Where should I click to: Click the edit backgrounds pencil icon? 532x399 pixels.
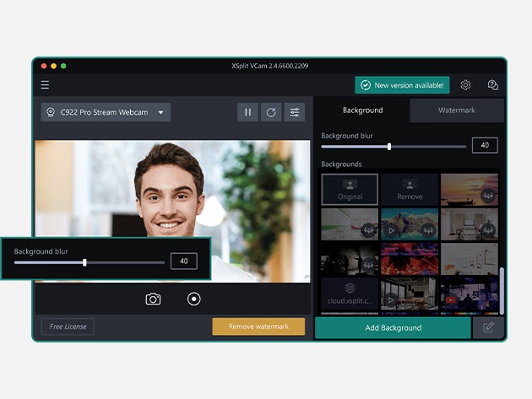click(x=488, y=327)
